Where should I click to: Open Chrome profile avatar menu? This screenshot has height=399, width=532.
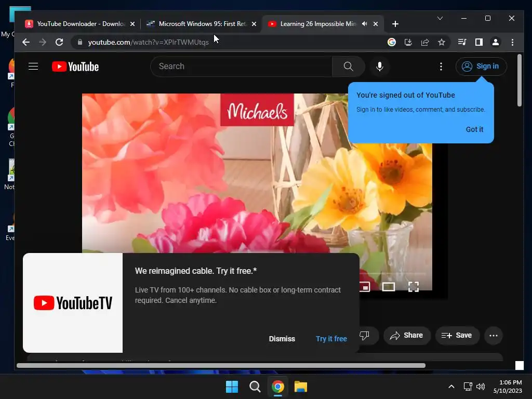(495, 42)
